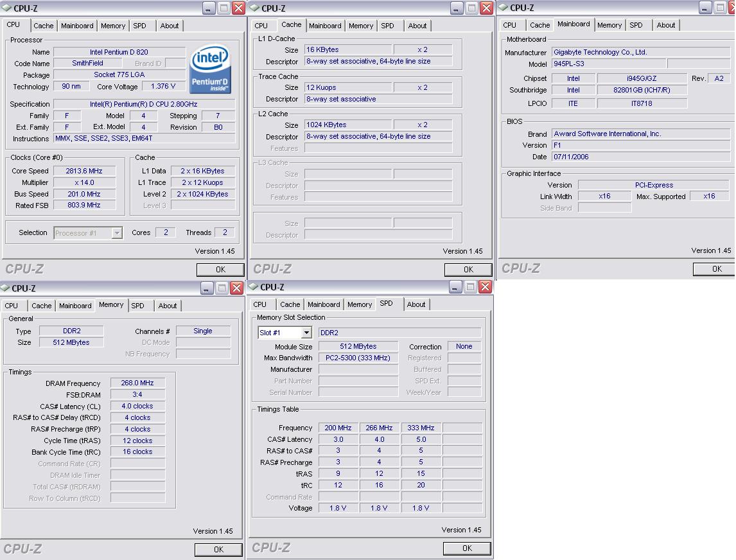736x560 pixels.
Task: Click the Max Bandwidth value PC2-5300 (333 MHz)
Action: 358,358
